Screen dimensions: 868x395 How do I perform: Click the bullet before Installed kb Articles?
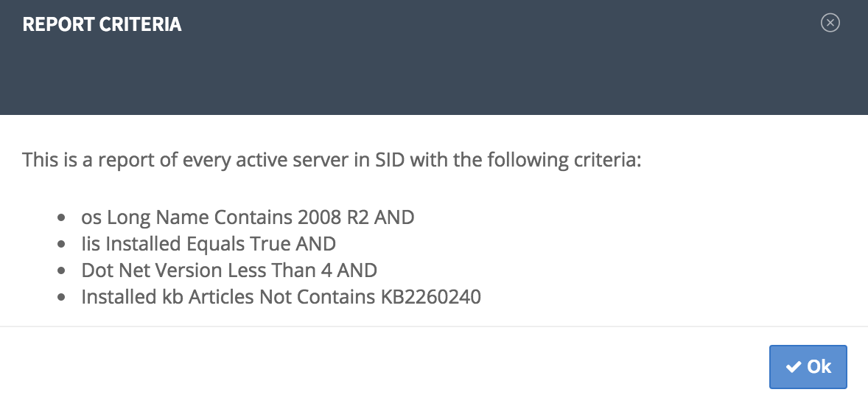(x=61, y=297)
